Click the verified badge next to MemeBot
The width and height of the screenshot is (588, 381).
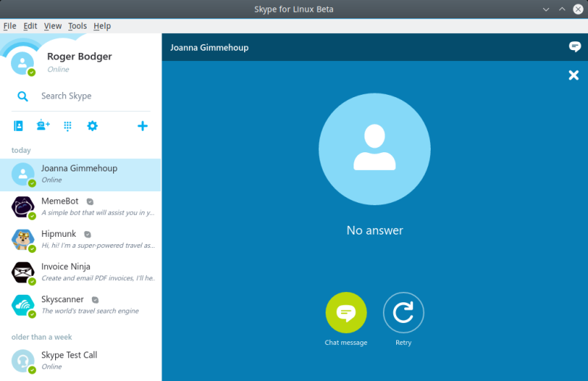click(x=90, y=202)
